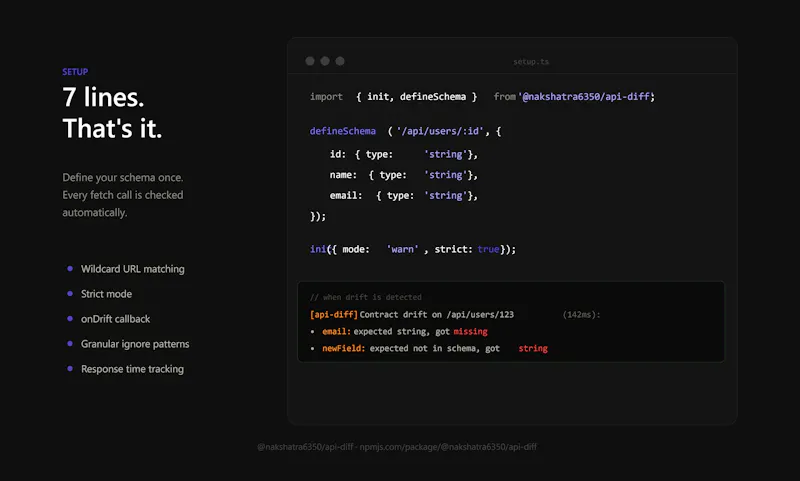The height and width of the screenshot is (481, 800).
Task: Click the 'true' value of strict
Action: coord(488,249)
